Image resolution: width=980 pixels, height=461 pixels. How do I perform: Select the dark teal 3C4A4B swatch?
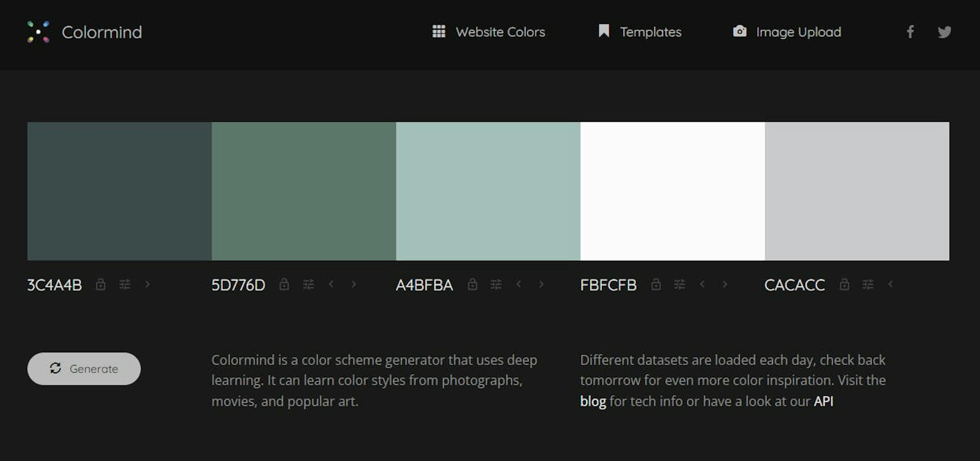(x=119, y=191)
